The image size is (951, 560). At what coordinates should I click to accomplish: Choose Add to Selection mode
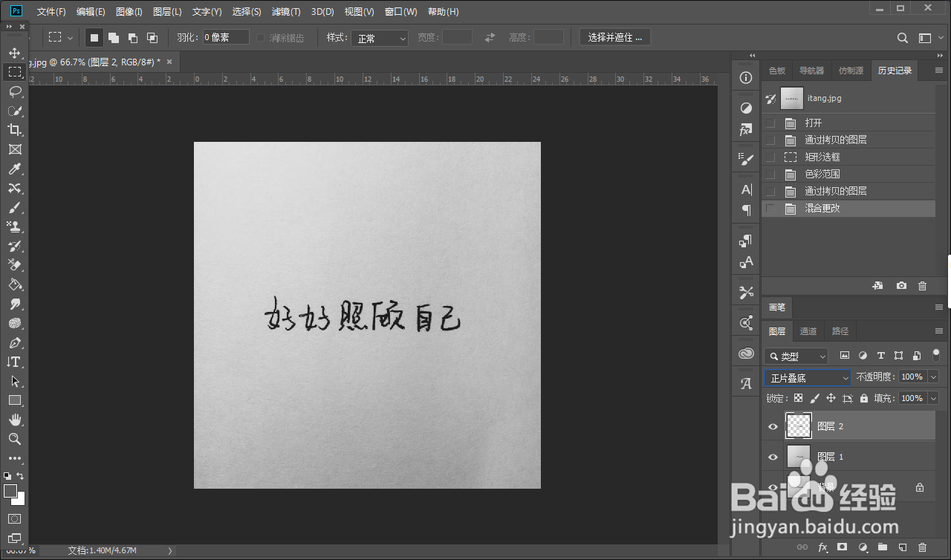click(x=114, y=38)
